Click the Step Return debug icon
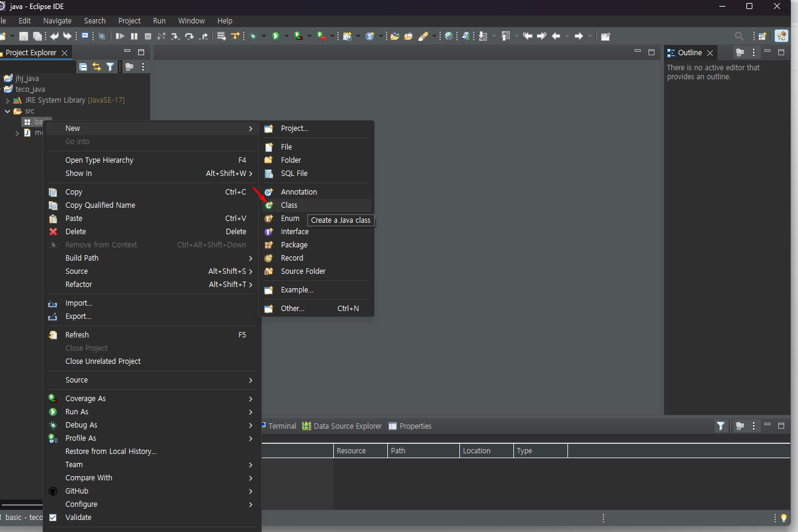This screenshot has height=532, width=798. tap(204, 36)
